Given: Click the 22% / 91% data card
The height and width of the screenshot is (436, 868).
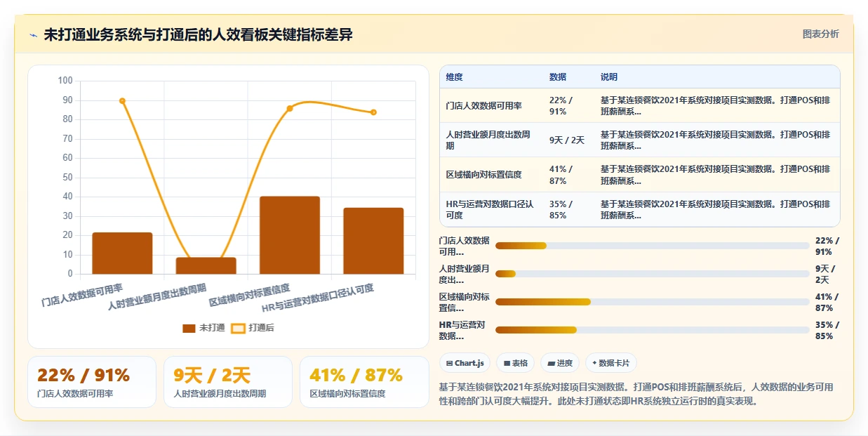Looking at the screenshot, I should [x=92, y=382].
